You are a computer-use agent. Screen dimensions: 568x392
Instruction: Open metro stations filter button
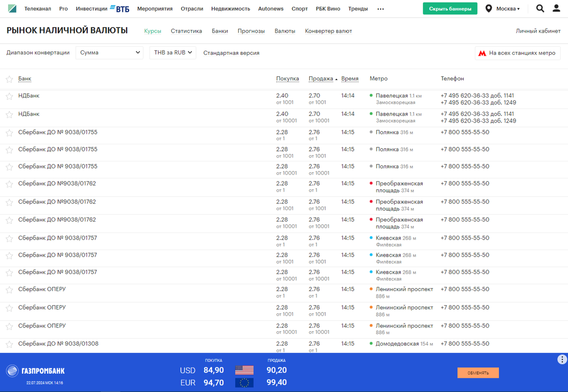point(518,53)
